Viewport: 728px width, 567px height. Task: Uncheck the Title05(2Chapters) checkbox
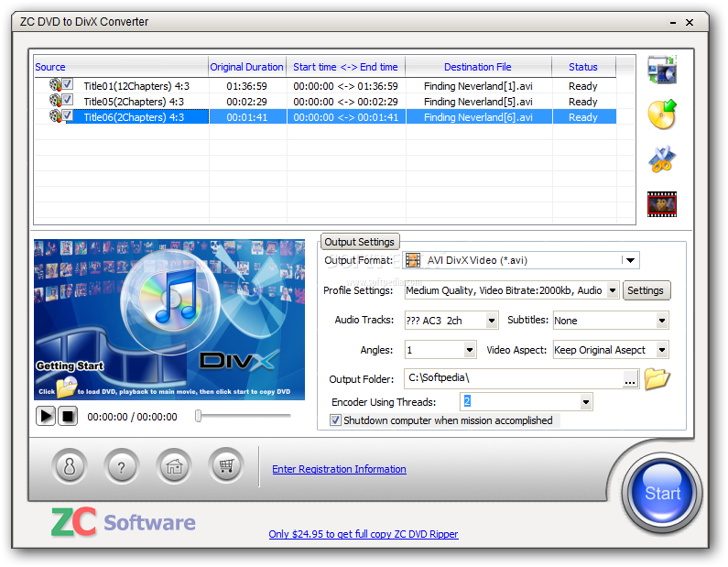click(x=68, y=99)
